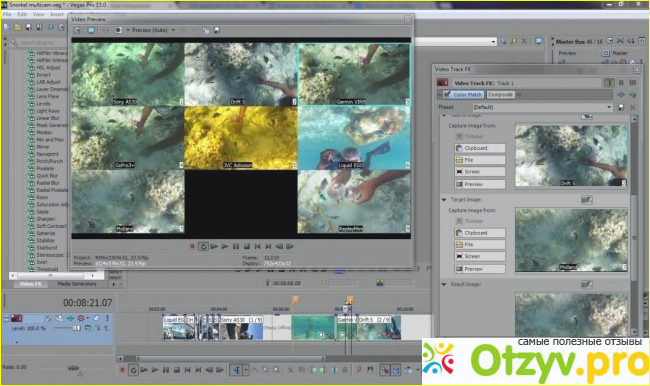
Task: Switch to the Media Generators tab
Action: pyautogui.click(x=77, y=284)
